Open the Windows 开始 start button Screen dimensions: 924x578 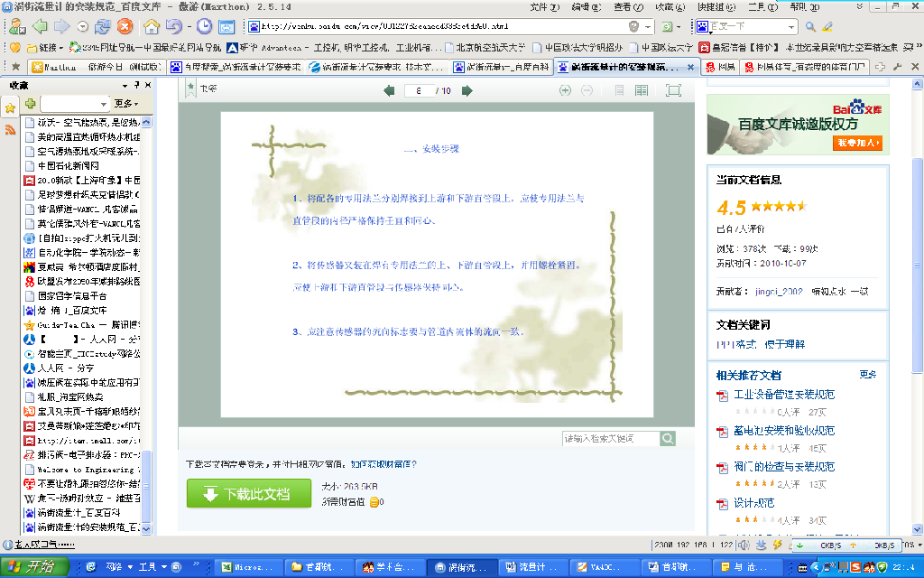(33, 567)
